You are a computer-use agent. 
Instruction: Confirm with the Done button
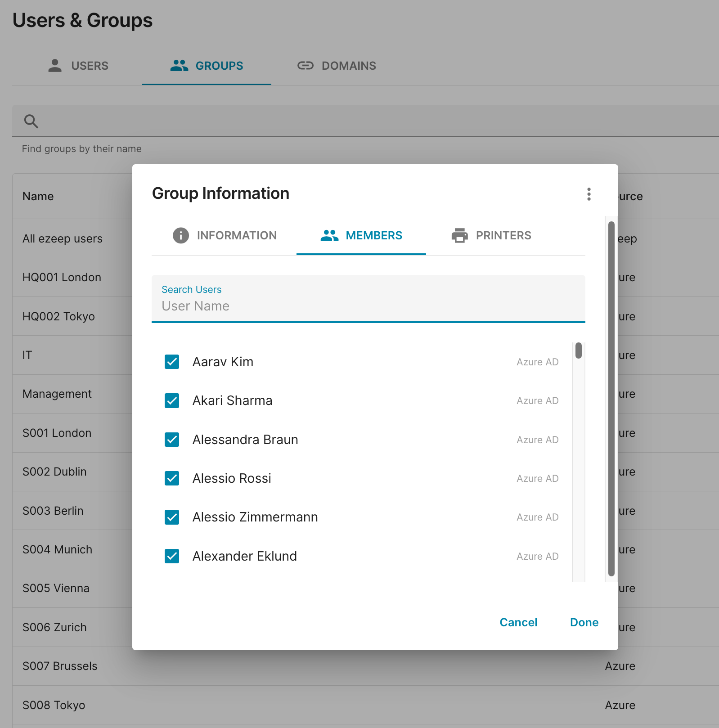pyautogui.click(x=584, y=622)
